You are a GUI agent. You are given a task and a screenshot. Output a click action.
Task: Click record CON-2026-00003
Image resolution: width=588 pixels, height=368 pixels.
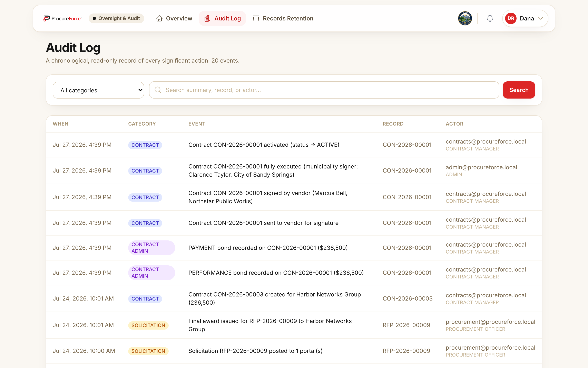pyautogui.click(x=408, y=299)
